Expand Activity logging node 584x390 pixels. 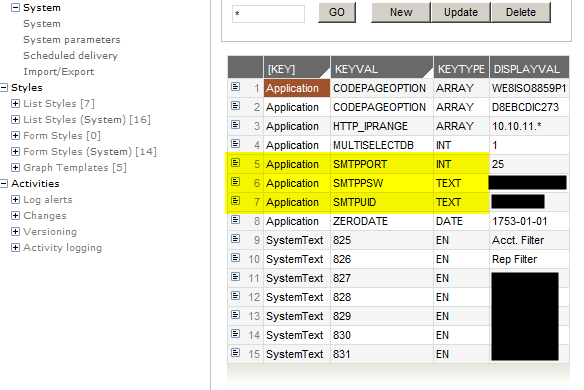[15, 248]
